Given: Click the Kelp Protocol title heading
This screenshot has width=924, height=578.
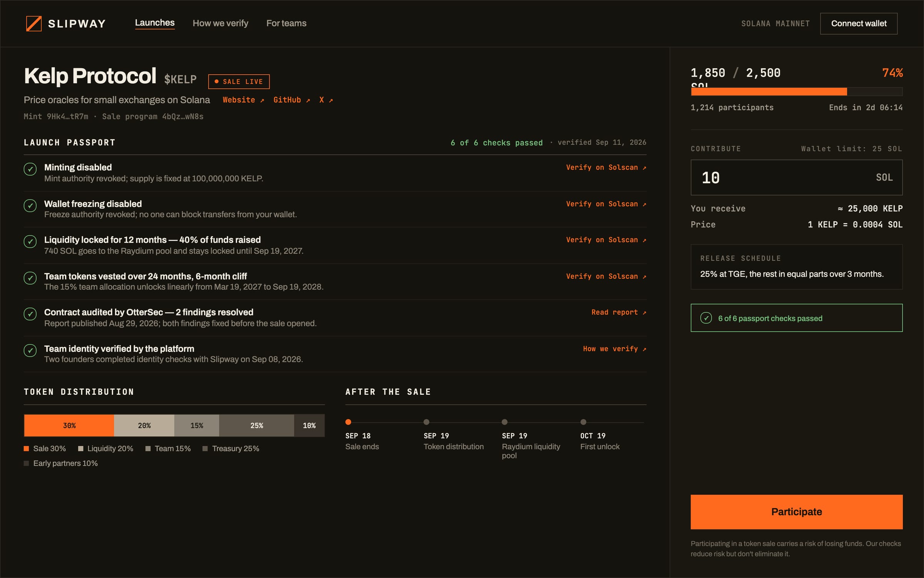Looking at the screenshot, I should click(x=90, y=76).
